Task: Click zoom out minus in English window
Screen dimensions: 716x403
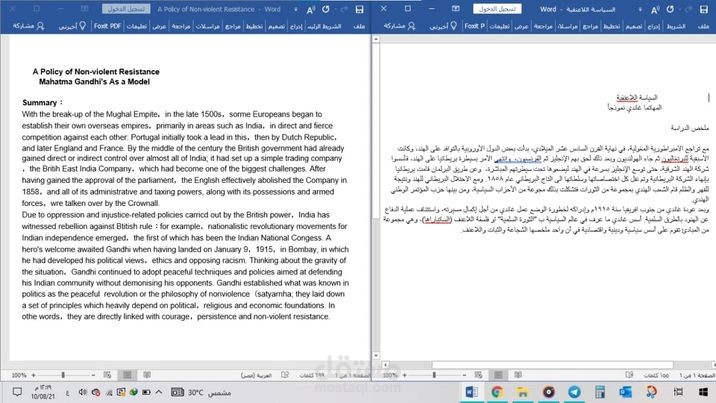Action: [x=93, y=375]
